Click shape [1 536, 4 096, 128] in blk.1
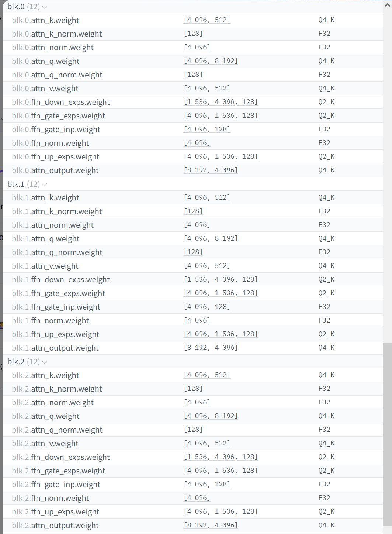Screen dimensions: 392x534 pyautogui.click(x=221, y=279)
